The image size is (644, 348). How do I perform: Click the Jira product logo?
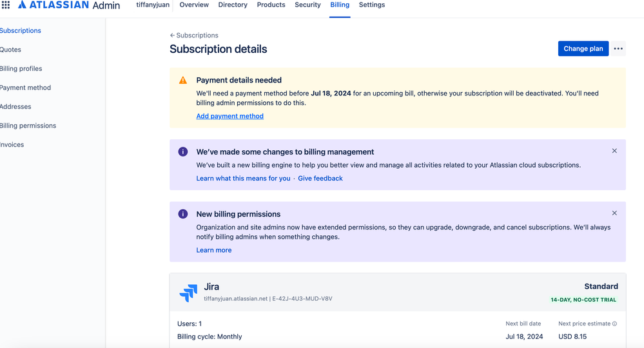pyautogui.click(x=188, y=293)
